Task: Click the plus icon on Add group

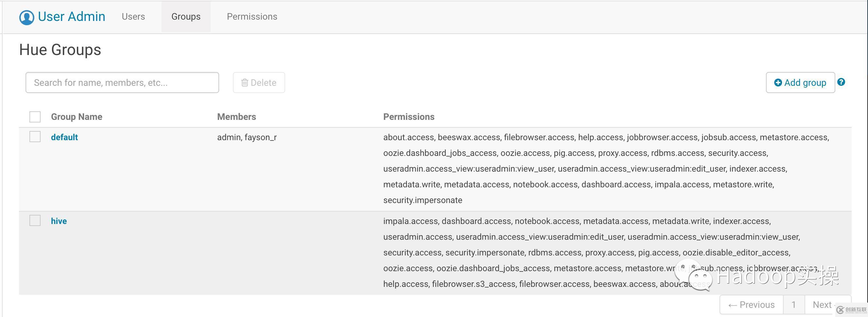Action: click(778, 83)
